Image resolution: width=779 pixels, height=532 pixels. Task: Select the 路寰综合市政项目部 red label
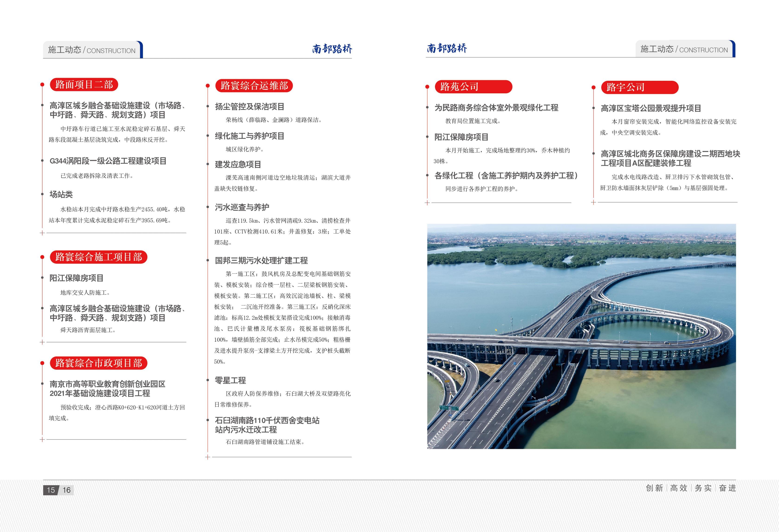click(x=99, y=363)
